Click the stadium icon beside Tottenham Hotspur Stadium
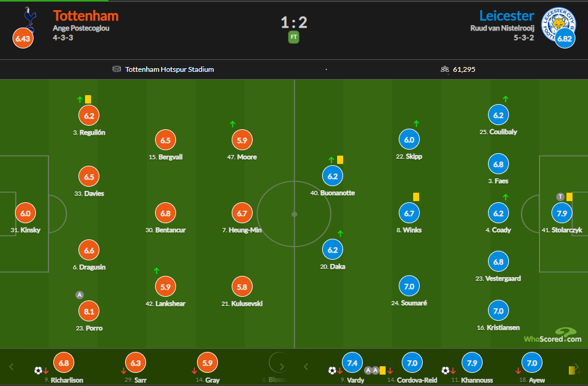 pos(117,69)
